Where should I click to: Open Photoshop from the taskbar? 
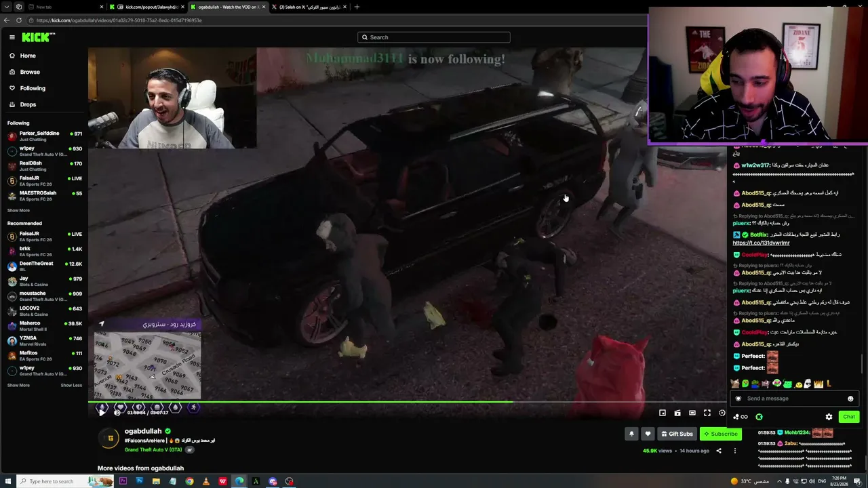pyautogui.click(x=140, y=481)
